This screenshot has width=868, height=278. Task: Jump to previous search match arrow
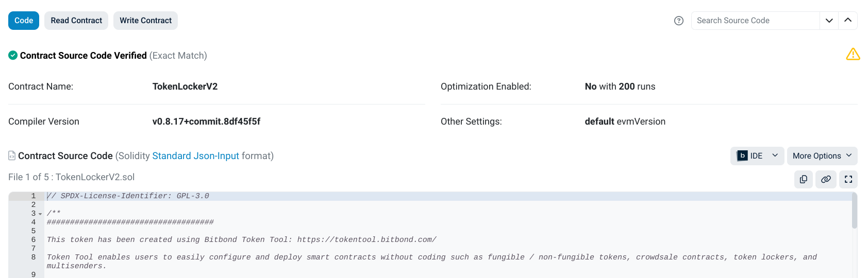(x=848, y=21)
